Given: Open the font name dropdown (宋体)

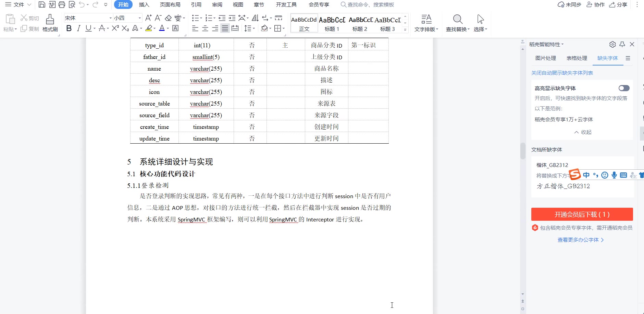Looking at the screenshot, I should point(110,18).
